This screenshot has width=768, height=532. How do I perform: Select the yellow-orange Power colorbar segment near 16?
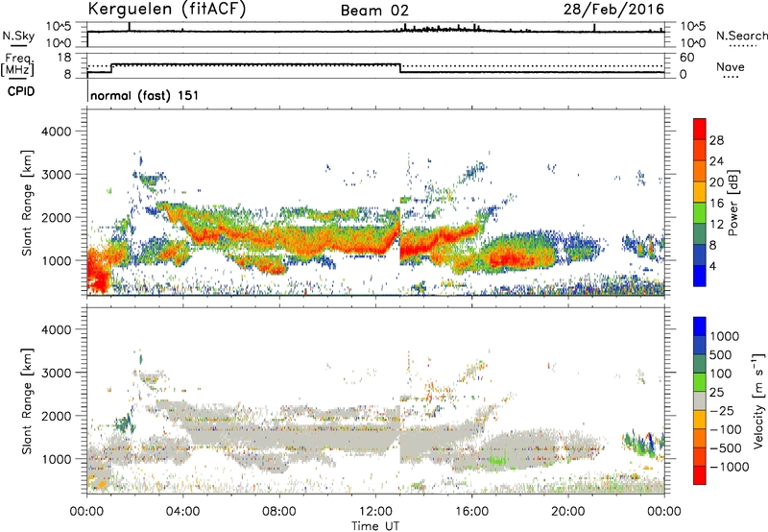point(700,191)
